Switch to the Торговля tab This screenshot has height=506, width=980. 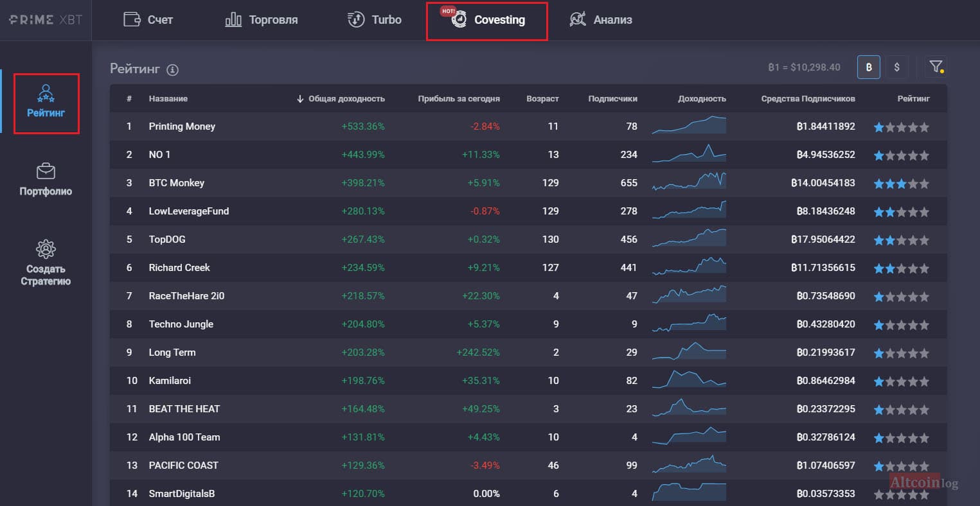(x=261, y=20)
